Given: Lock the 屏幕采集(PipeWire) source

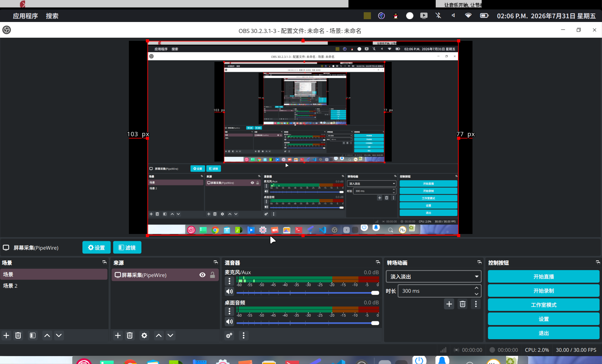Looking at the screenshot, I should (x=213, y=275).
